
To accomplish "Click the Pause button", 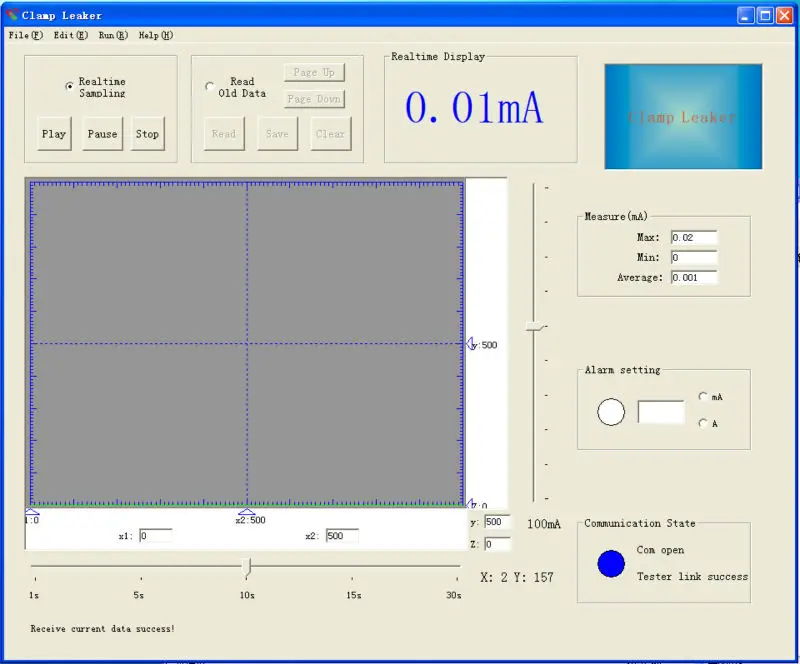I will [103, 134].
